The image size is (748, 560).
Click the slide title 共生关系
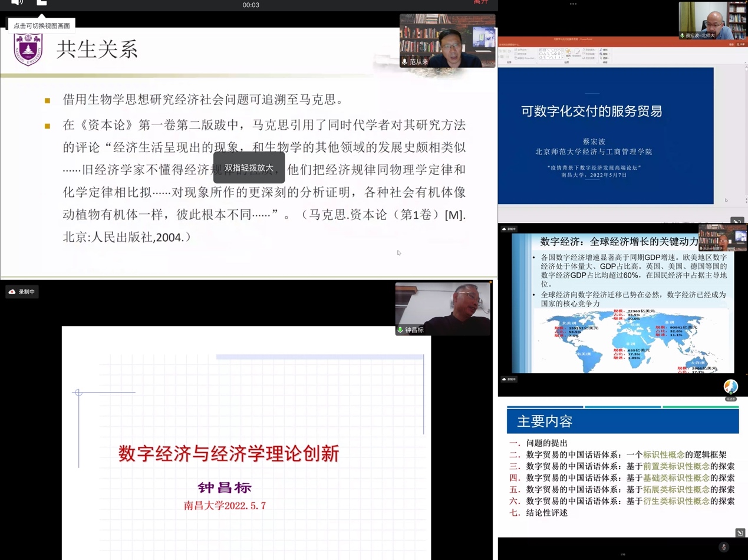[x=97, y=49]
